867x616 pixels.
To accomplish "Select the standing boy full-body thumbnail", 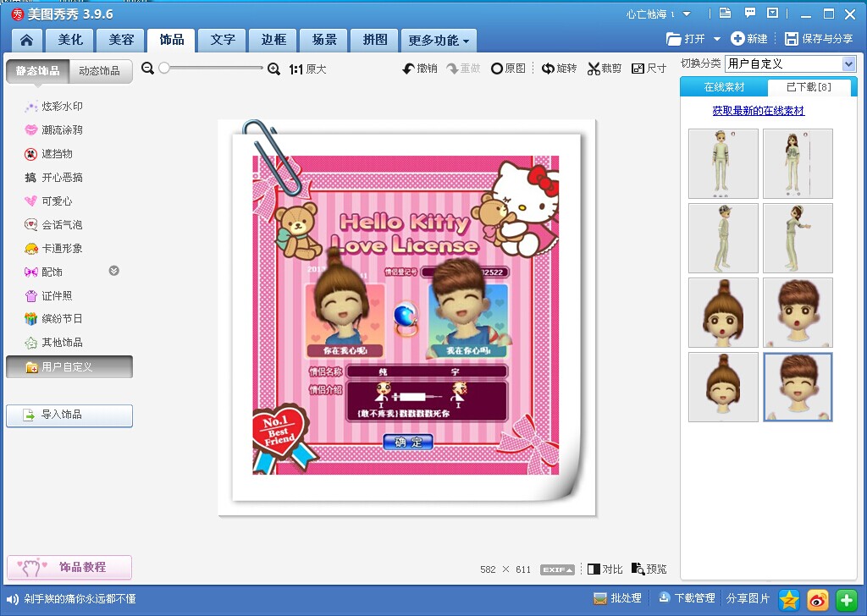I will pos(723,163).
